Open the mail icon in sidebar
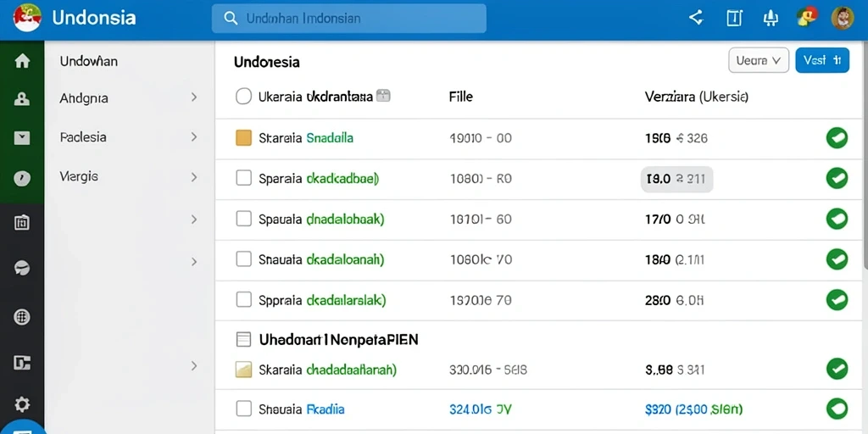868x434 pixels. click(22, 138)
